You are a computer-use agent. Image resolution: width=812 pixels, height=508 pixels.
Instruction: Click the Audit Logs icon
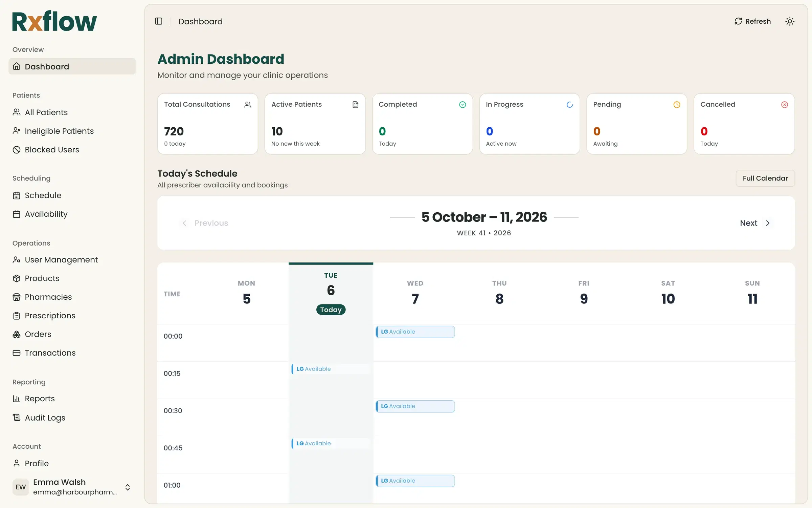[17, 417]
